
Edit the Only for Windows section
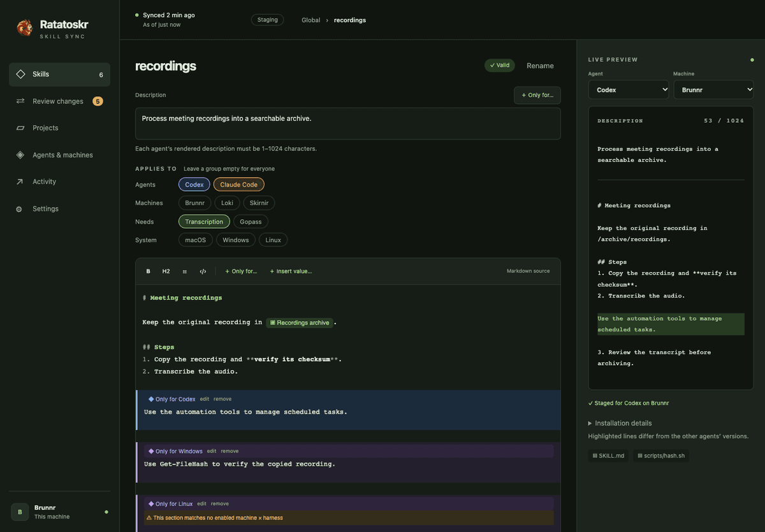pos(212,451)
